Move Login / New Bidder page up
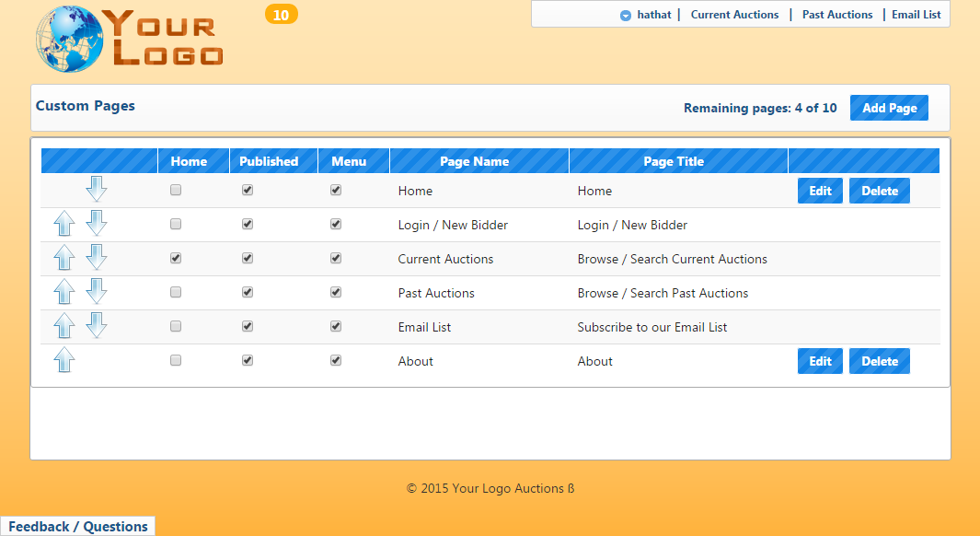This screenshot has width=980, height=536. coord(63,224)
